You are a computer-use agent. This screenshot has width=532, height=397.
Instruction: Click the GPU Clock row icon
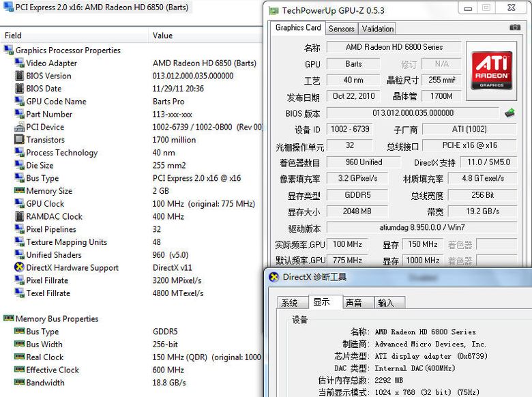coord(19,203)
